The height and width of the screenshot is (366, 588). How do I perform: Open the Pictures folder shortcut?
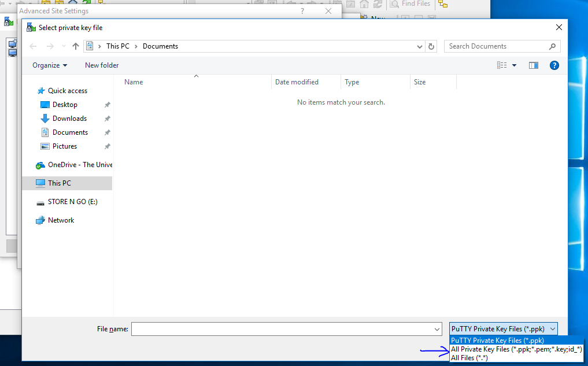(64, 146)
